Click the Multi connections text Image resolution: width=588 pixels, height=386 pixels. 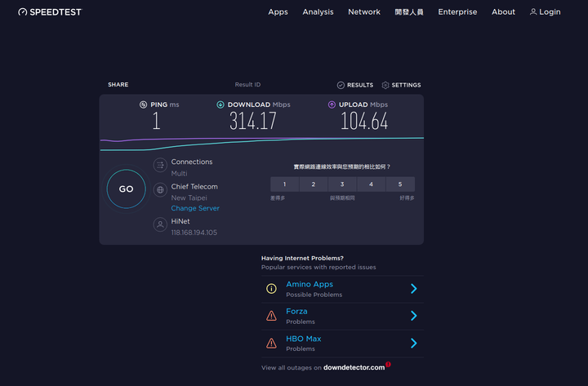point(179,174)
